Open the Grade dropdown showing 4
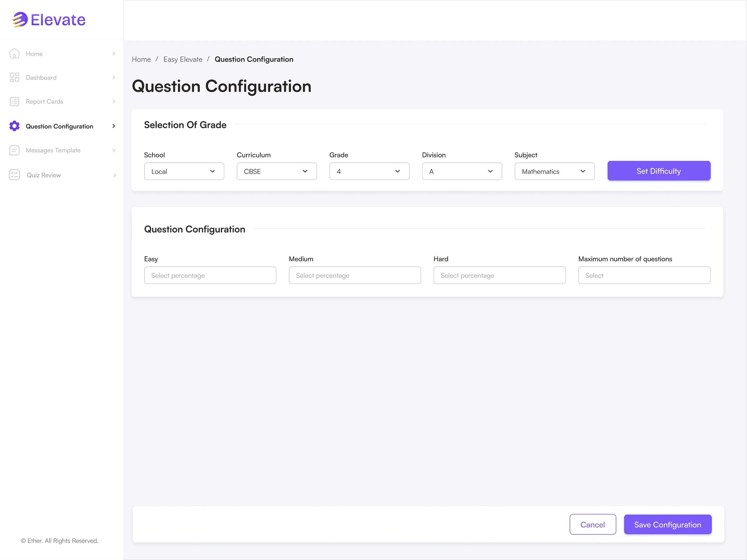Viewport: 747px width, 560px height. tap(369, 171)
